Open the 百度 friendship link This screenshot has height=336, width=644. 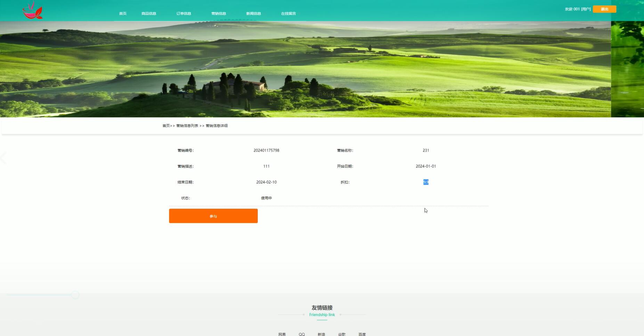click(x=362, y=334)
